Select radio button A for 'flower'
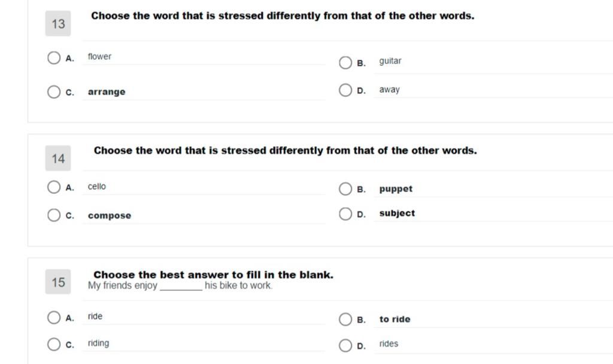Viewport: 613px width, 364px height. tap(54, 58)
